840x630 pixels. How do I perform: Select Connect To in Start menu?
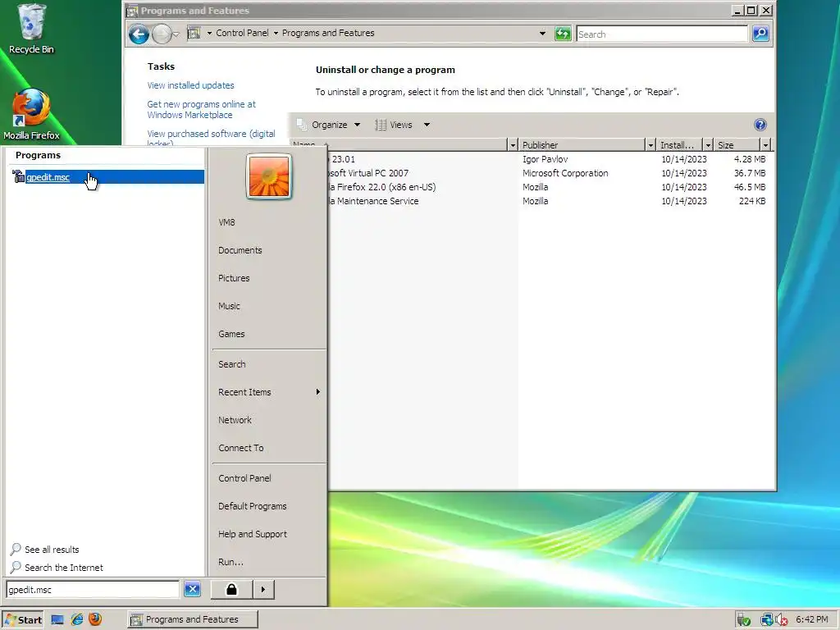pos(240,448)
